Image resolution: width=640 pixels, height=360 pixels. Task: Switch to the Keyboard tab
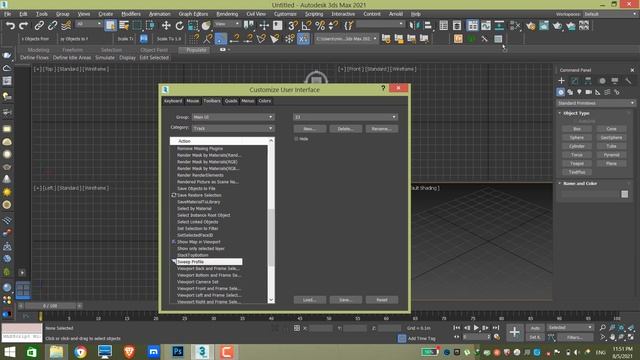point(173,101)
